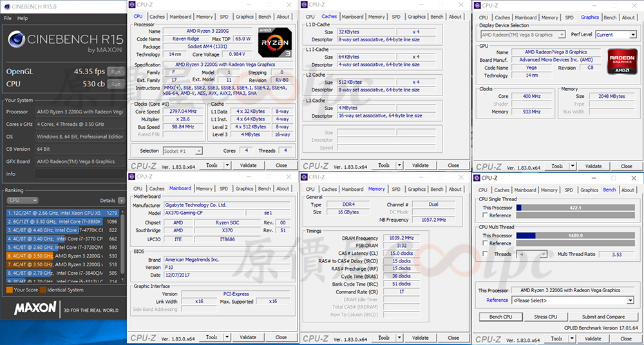Click the Radeon Graphics AMD logo image
Viewport: 644px width, 345px height.
pos(622,61)
